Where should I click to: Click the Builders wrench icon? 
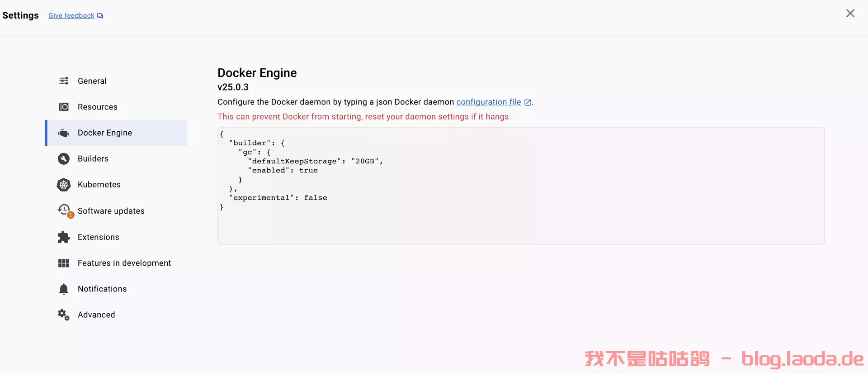pos(64,158)
